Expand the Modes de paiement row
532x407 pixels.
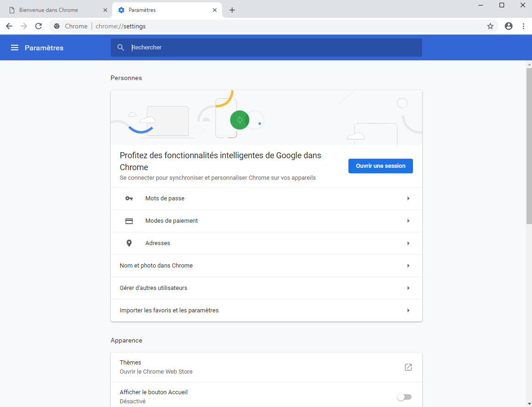tap(266, 221)
